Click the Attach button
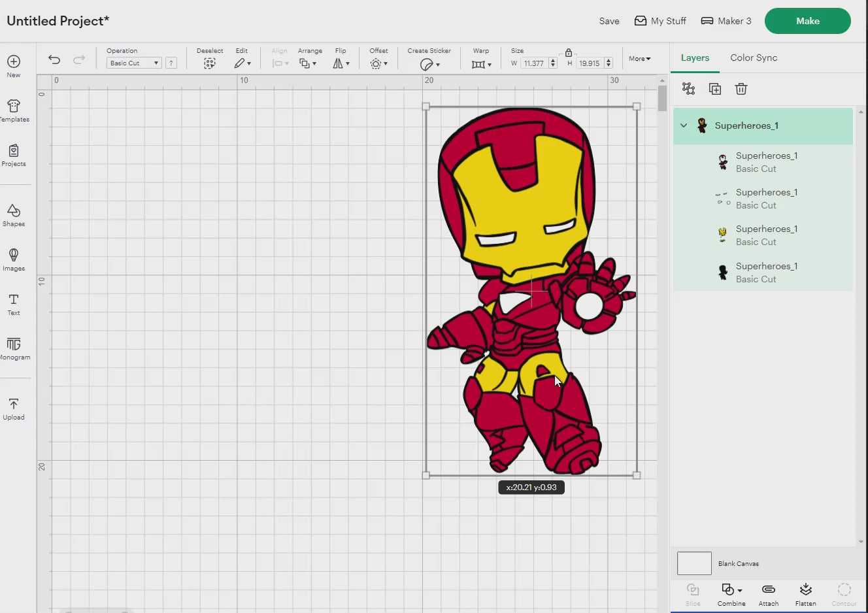The height and width of the screenshot is (613, 868). tap(769, 595)
